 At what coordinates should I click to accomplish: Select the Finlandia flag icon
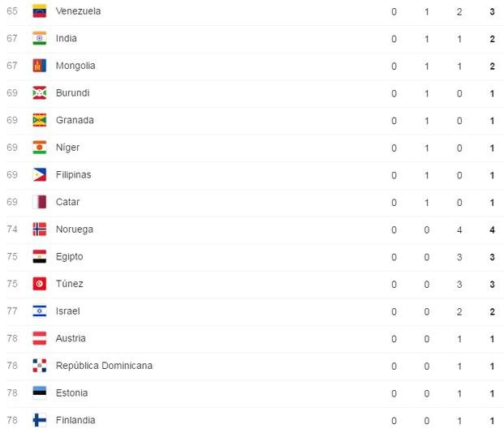point(40,420)
